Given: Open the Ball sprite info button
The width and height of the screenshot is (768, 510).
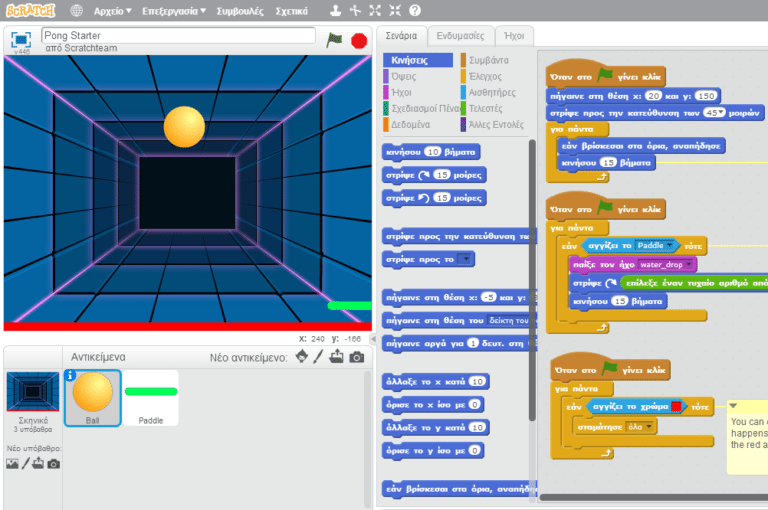Looking at the screenshot, I should (x=71, y=377).
